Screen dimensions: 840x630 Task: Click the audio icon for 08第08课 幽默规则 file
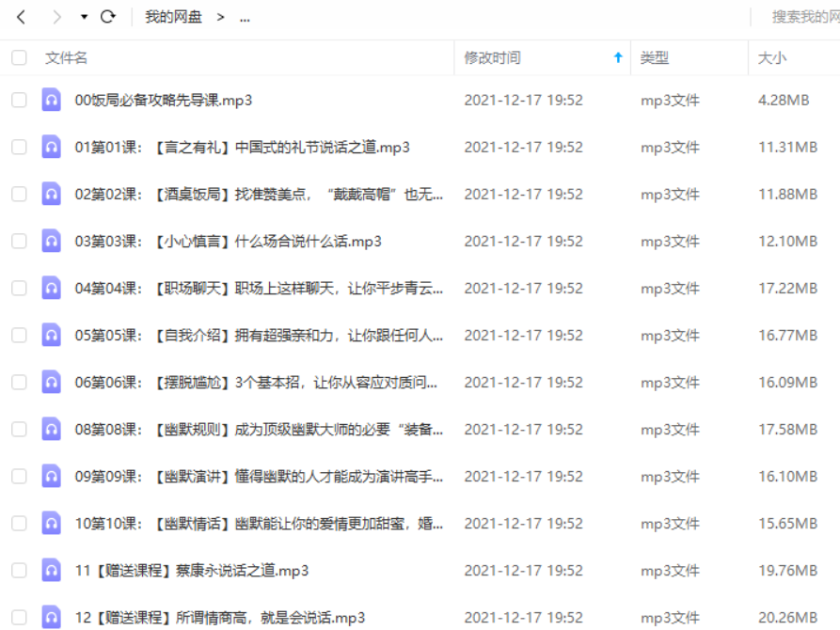pos(52,429)
